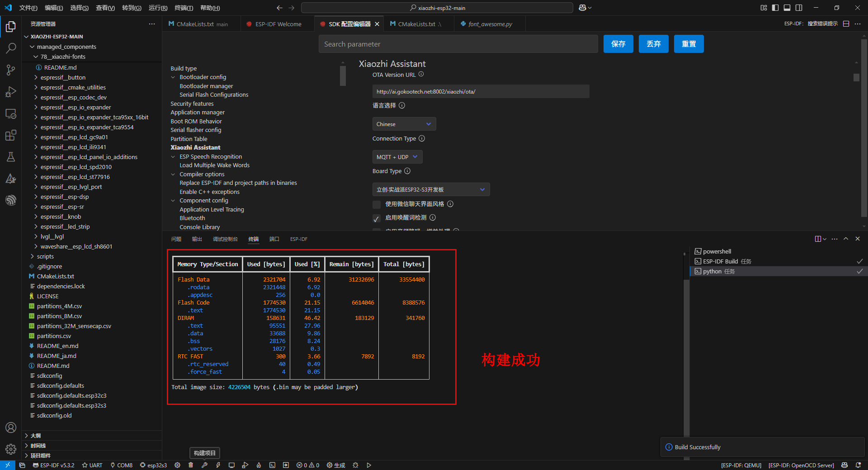
Task: Open the Source Control view
Action: click(11, 70)
